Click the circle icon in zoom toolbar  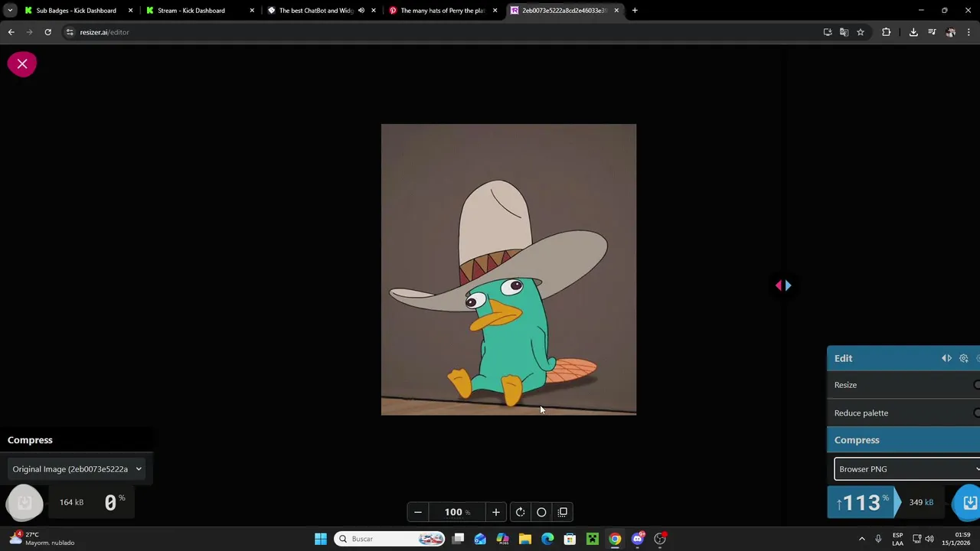click(541, 512)
